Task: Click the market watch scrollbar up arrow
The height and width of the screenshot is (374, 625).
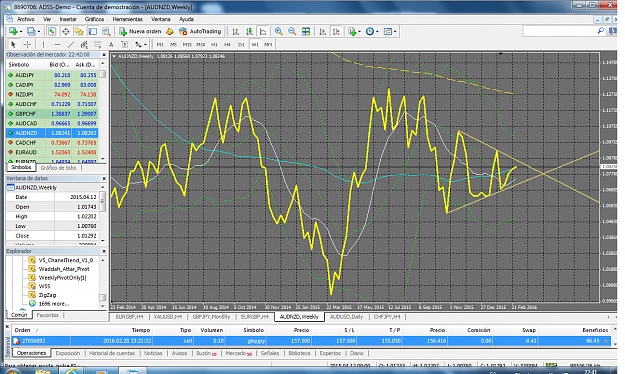Action: coord(103,63)
